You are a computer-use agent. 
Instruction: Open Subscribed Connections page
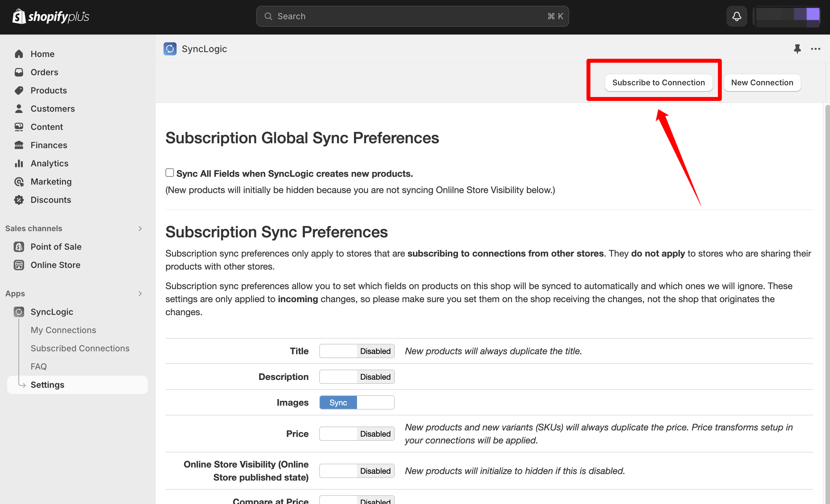[x=80, y=348]
